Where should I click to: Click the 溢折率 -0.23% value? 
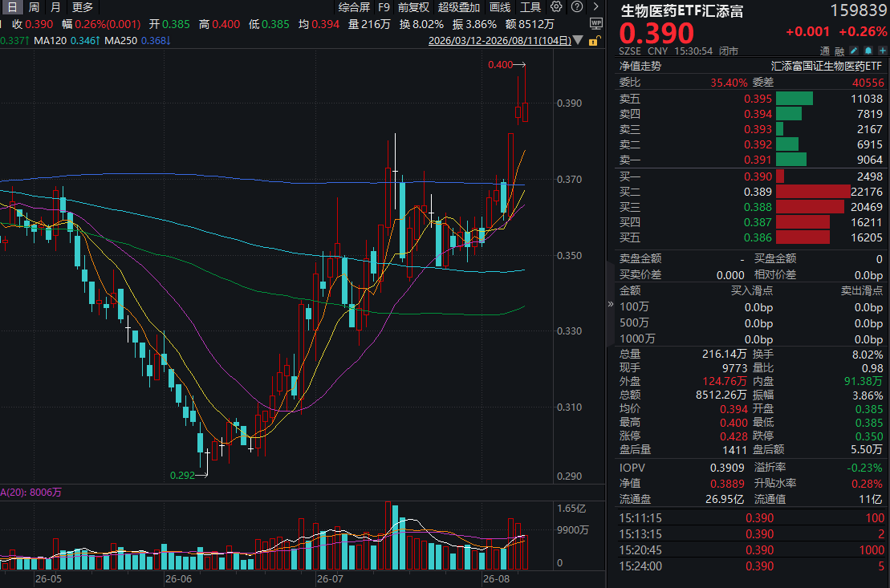coord(864,468)
